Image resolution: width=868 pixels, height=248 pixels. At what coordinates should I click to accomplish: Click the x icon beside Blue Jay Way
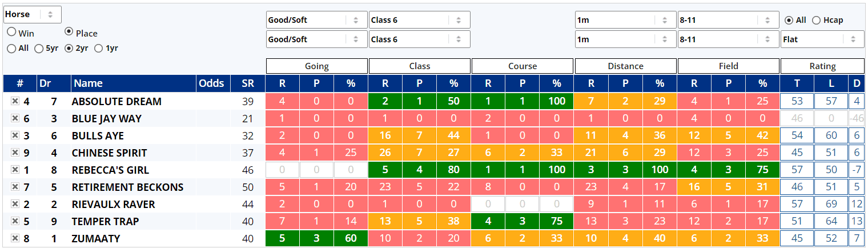[x=15, y=118]
